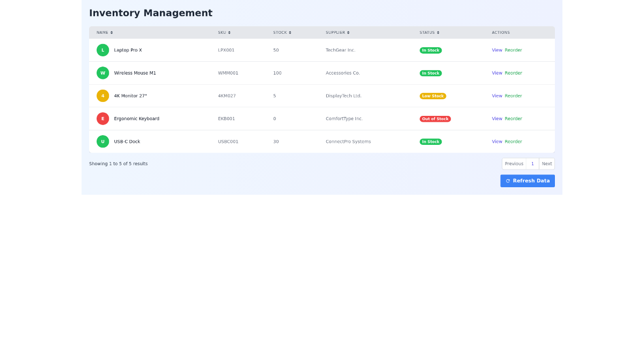This screenshot has width=644, height=338.
Task: Click View for the Ergonomic Keyboard
Action: pos(497,119)
